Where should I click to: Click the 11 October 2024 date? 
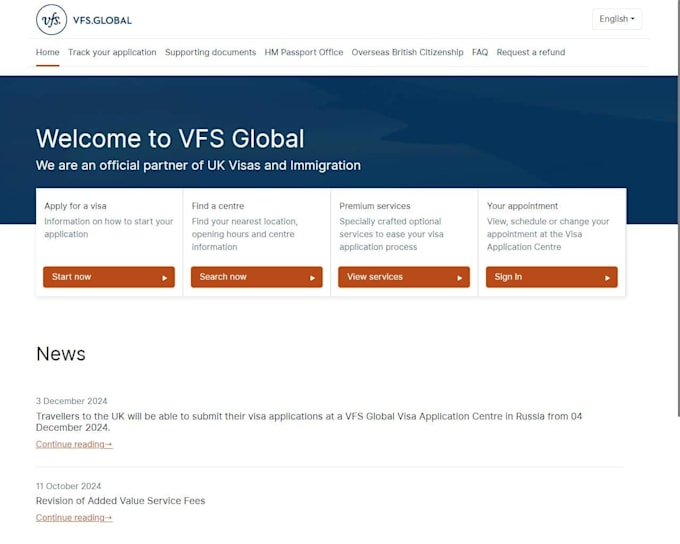69,486
